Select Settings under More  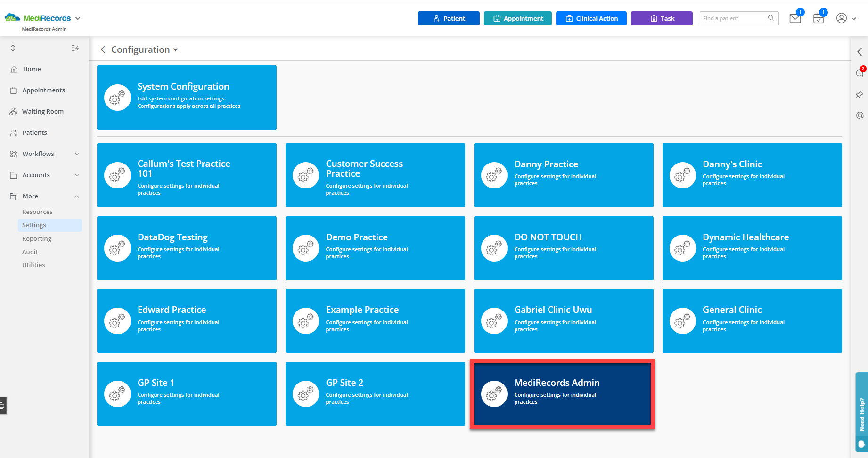pos(50,225)
